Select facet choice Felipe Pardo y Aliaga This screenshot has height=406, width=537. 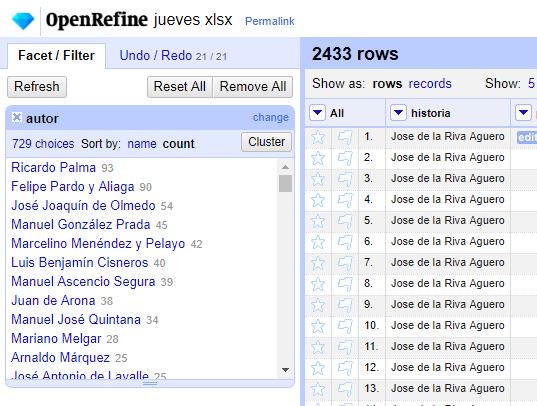click(73, 187)
